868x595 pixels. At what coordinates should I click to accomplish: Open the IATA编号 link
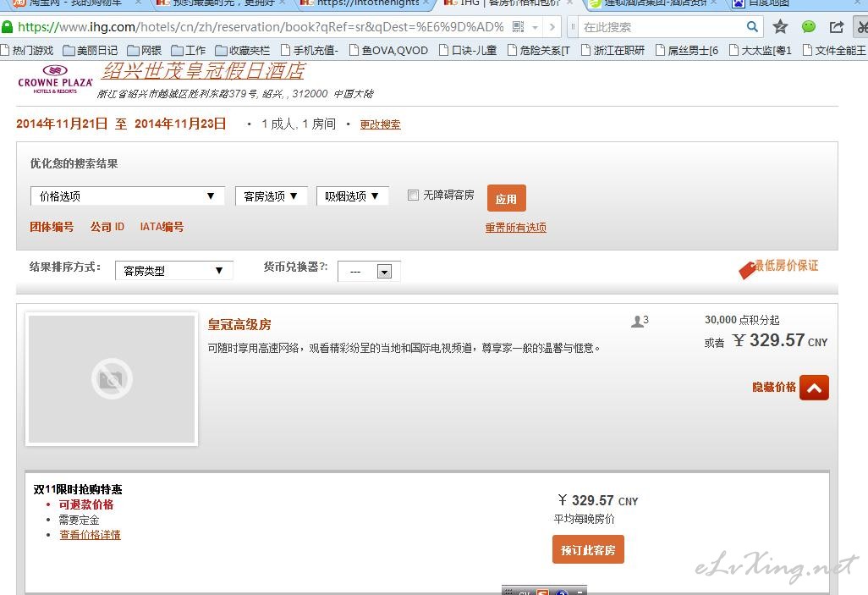[x=162, y=227]
